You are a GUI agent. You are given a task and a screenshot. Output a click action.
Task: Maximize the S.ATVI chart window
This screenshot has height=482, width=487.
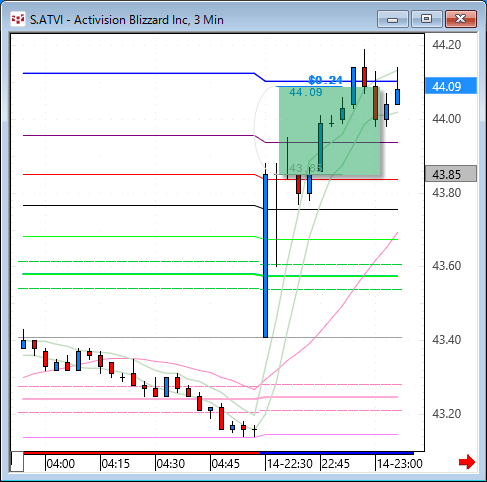point(426,19)
